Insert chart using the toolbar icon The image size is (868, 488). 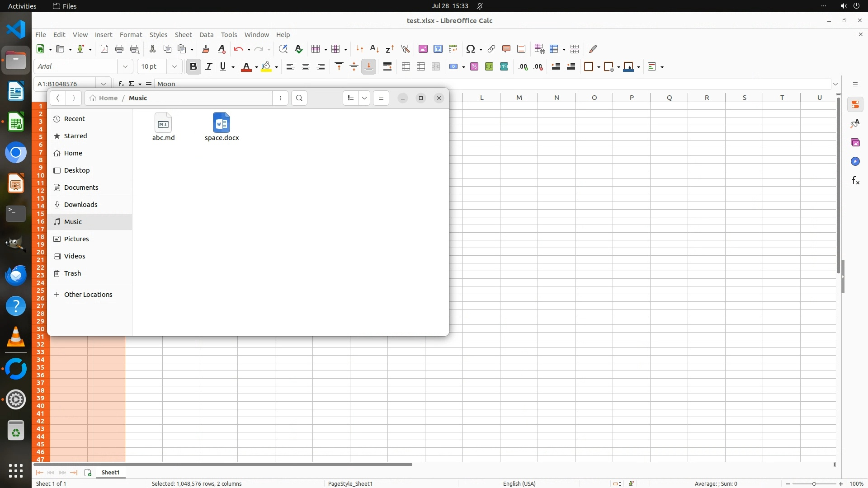click(438, 49)
